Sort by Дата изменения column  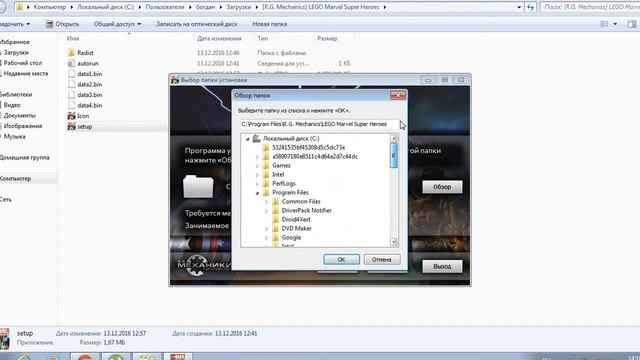point(219,38)
